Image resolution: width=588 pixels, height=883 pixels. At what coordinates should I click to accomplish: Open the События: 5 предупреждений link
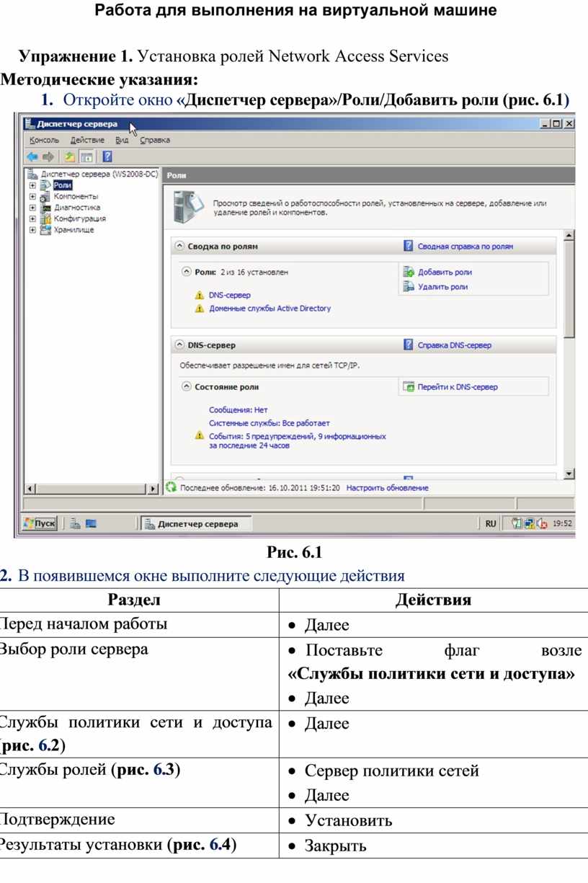click(x=298, y=441)
